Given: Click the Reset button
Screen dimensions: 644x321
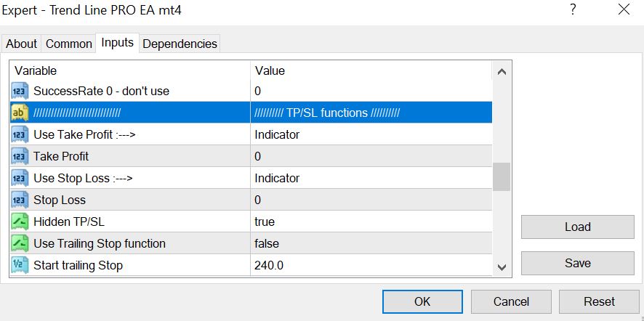Looking at the screenshot, I should (599, 301).
